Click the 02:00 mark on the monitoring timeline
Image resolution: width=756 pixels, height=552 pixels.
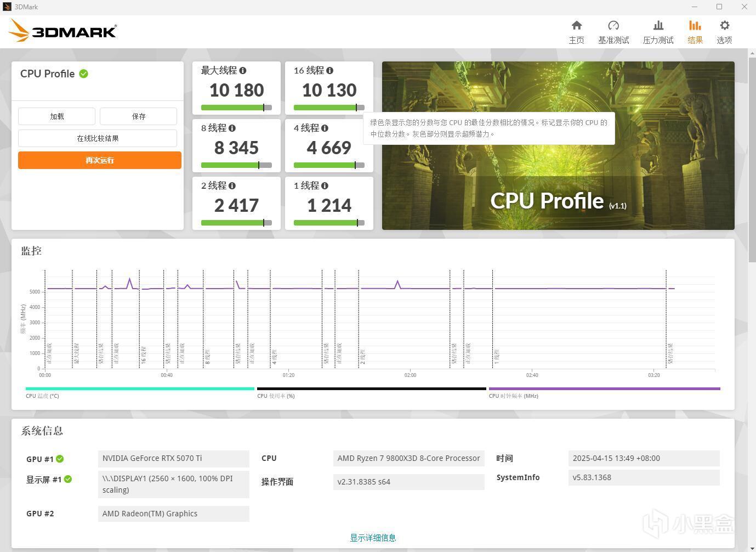tap(410, 375)
